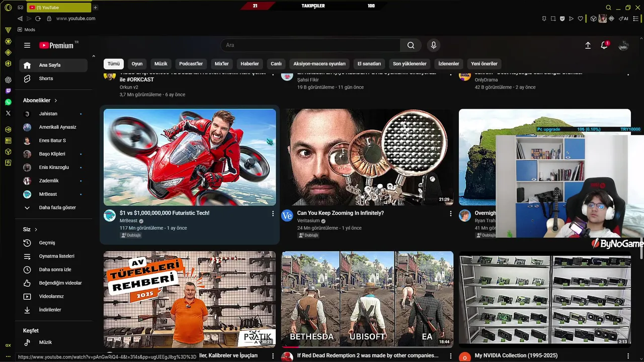Viewport: 644px width, 362px height.
Task: Open Enes Batur S subscription channel
Action: 53,141
